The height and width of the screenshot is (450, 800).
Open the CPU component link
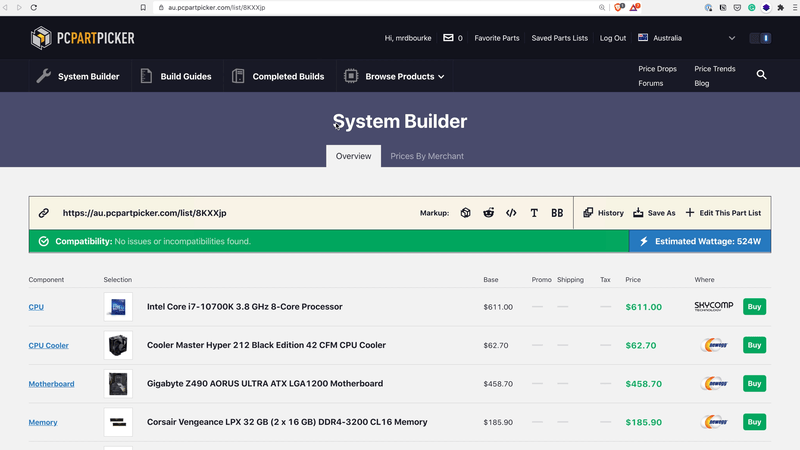point(36,307)
